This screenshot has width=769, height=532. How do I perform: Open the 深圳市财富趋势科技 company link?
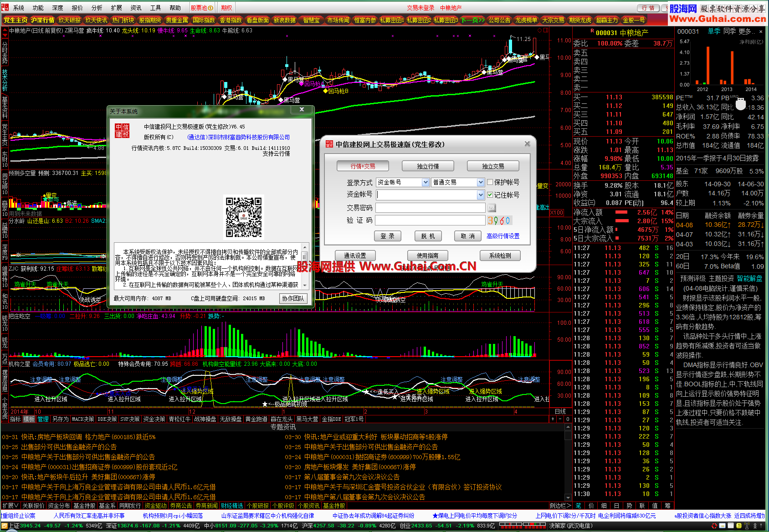point(239,137)
